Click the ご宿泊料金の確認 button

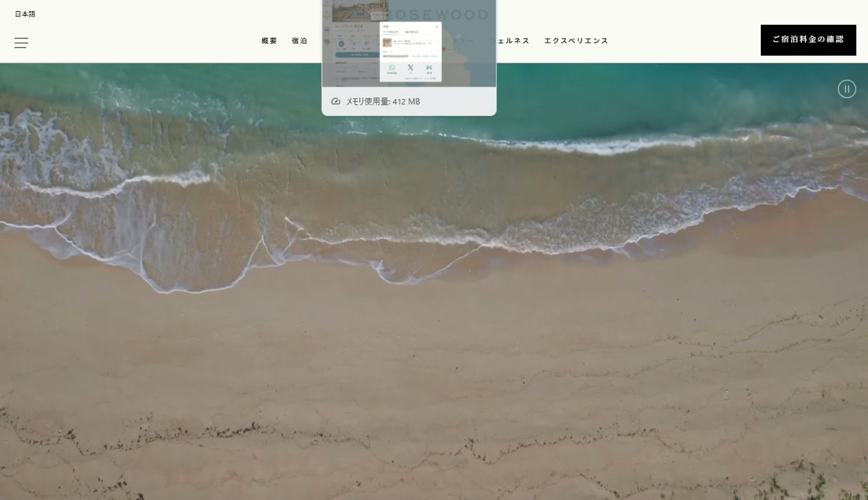(x=808, y=40)
